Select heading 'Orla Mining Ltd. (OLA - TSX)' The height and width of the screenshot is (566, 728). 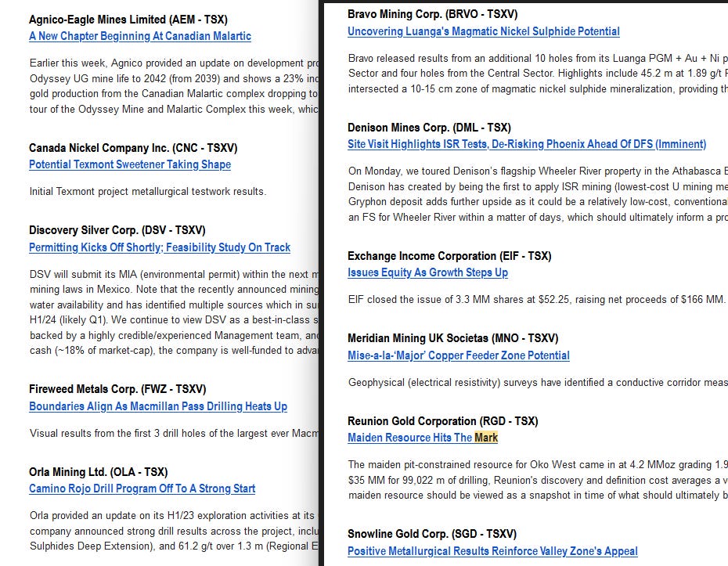[x=99, y=472]
